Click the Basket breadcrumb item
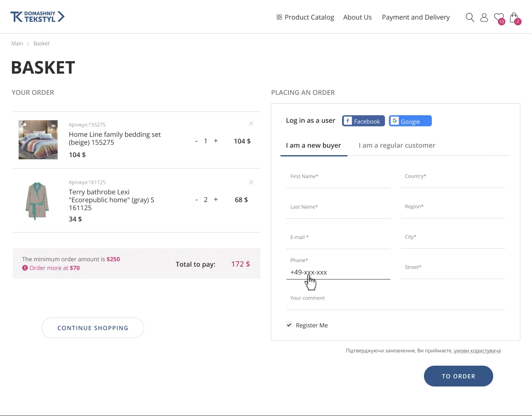The height and width of the screenshot is (416, 532). (x=42, y=43)
